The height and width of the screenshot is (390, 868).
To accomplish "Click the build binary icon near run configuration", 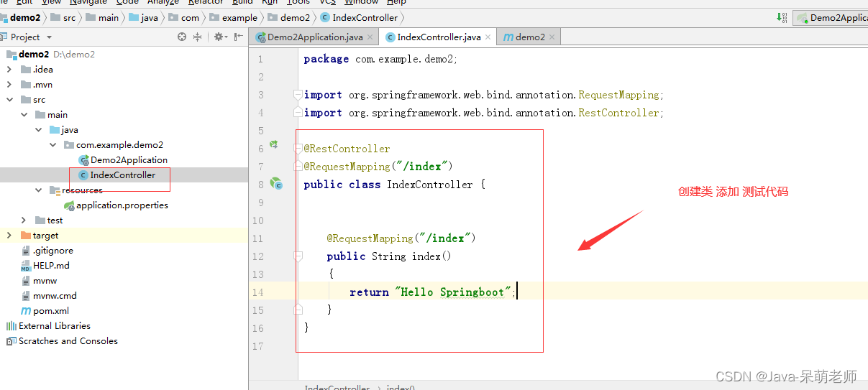I will pyautogui.click(x=782, y=17).
